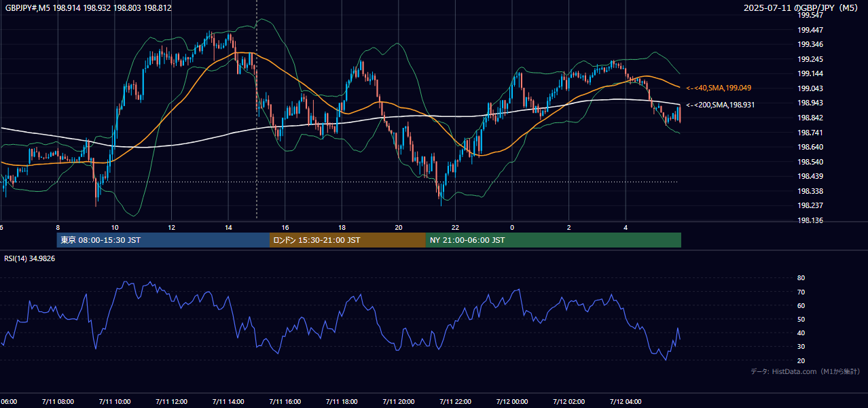Click price axis value 198.338
This screenshot has width=868, height=408.
click(x=811, y=191)
